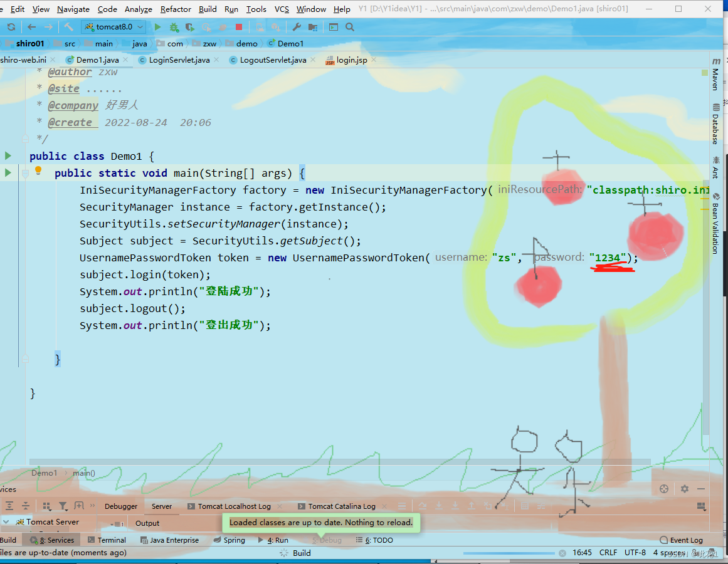The width and height of the screenshot is (728, 564).
Task: Toggle the 6: TODO tool window
Action: coord(374,540)
